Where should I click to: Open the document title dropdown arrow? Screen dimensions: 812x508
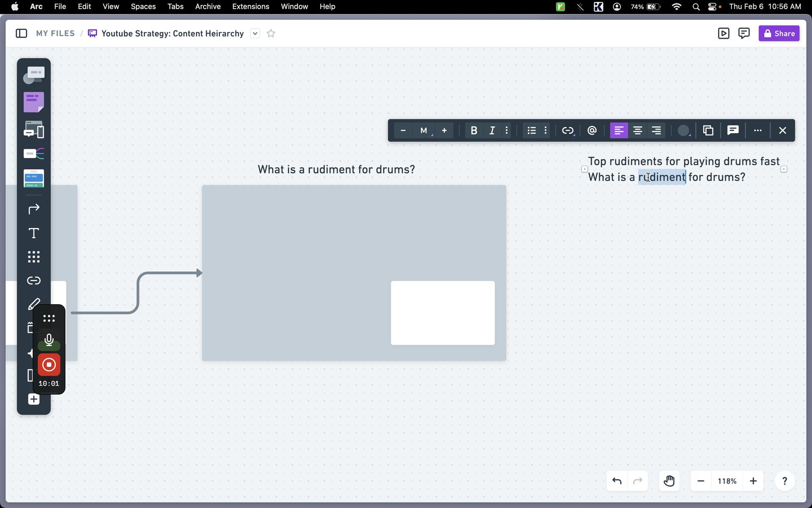pos(255,34)
